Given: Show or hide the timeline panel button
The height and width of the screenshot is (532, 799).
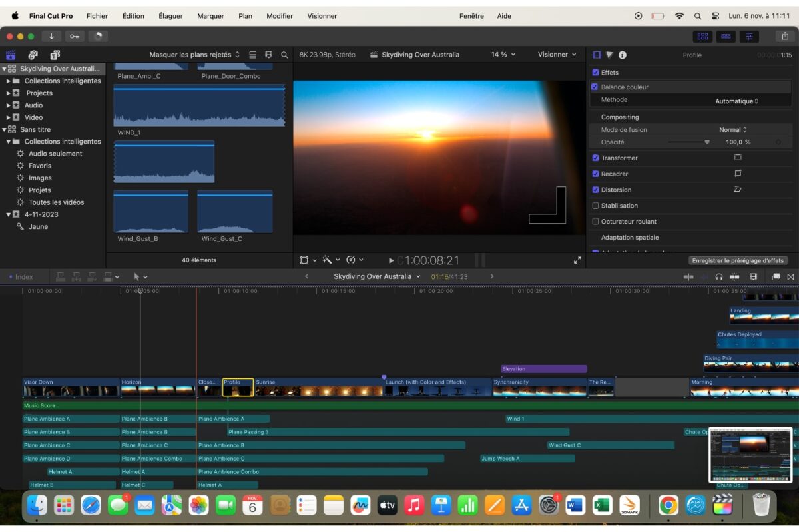Looking at the screenshot, I should click(726, 36).
